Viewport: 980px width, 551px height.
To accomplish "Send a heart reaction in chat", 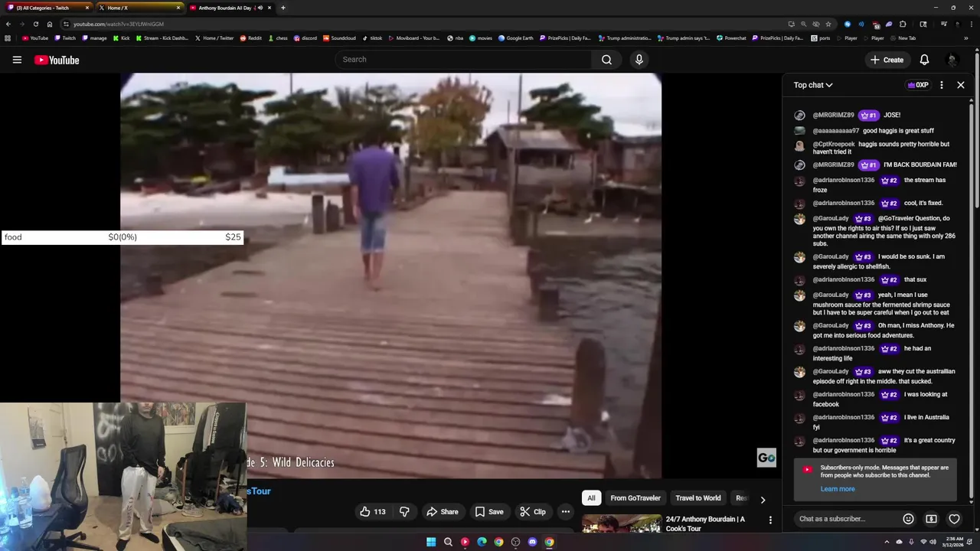I will [954, 519].
